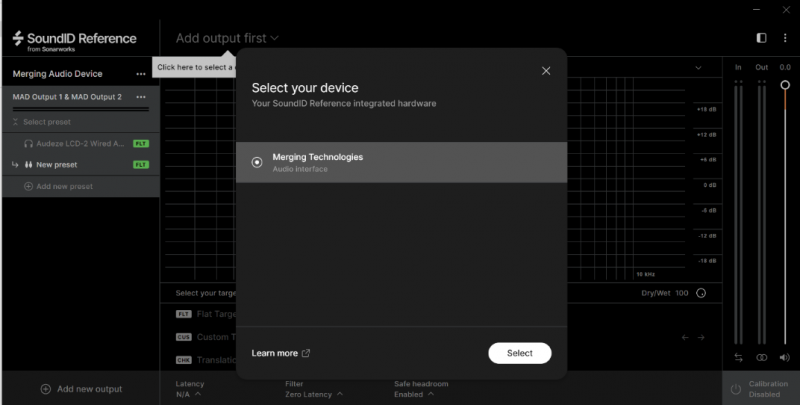This screenshot has height=405, width=800.
Task: Click FLT badge on New preset
Action: click(x=141, y=165)
